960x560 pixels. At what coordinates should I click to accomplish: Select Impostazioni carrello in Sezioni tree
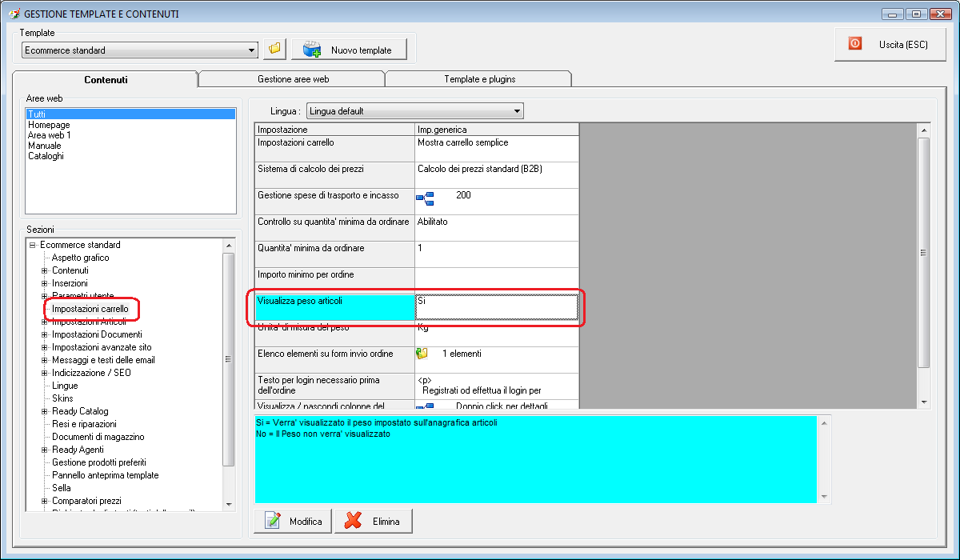[x=90, y=309]
